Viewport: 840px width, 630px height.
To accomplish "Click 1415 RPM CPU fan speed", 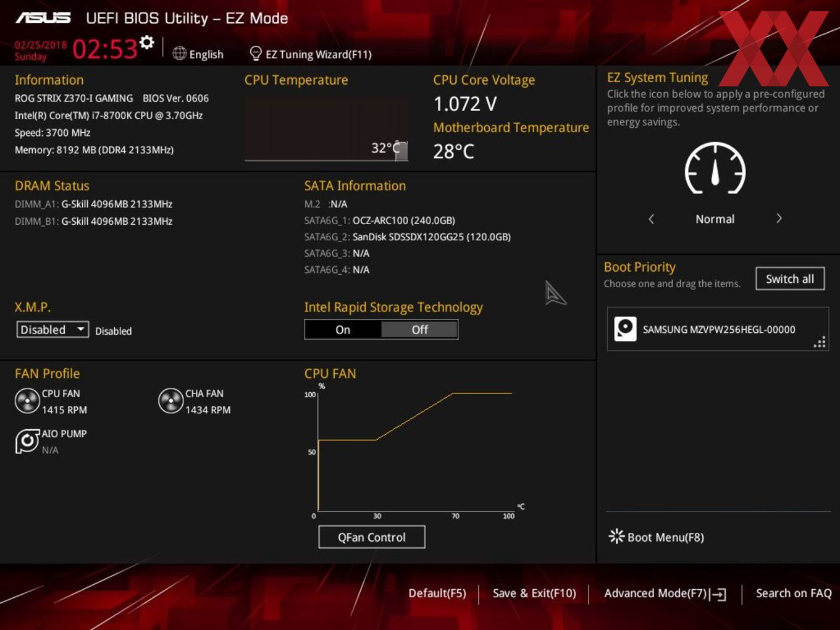I will 64,410.
